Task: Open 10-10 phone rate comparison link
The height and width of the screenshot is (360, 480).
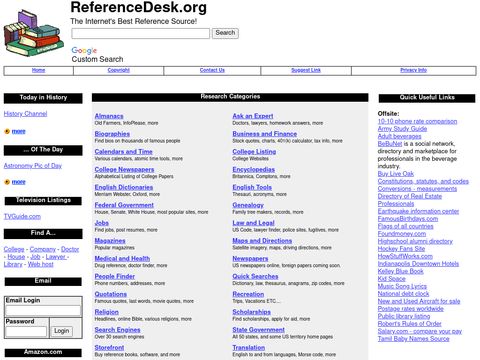Action: tap(417, 121)
